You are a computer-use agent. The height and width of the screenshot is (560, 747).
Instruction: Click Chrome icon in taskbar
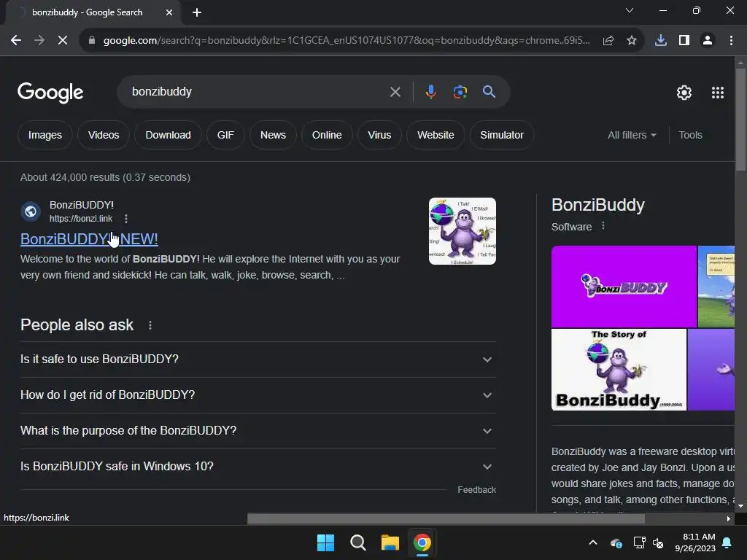422,542
